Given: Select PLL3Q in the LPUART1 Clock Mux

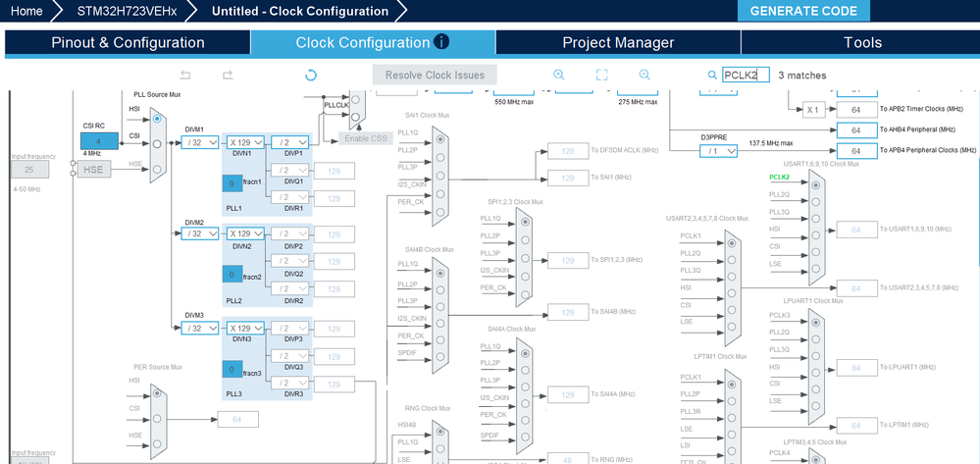Looking at the screenshot, I should tap(815, 358).
